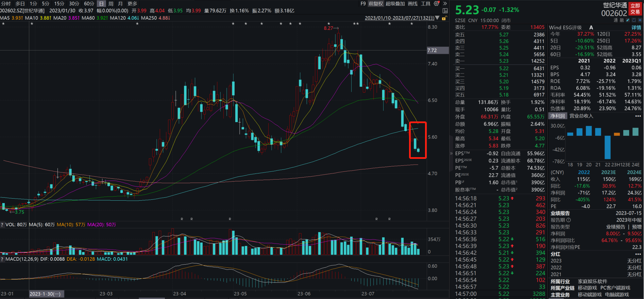Click the double-arrow expand toolbar icon

(x=445, y=4)
